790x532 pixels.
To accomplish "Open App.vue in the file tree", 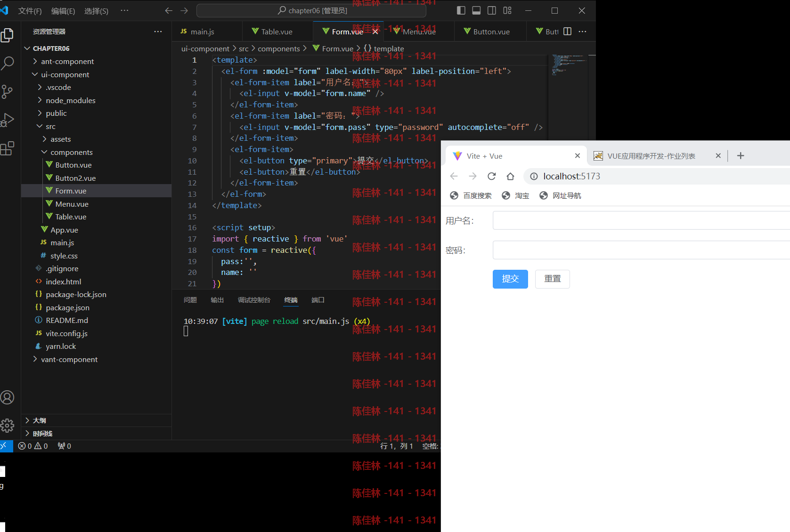I will tap(64, 230).
